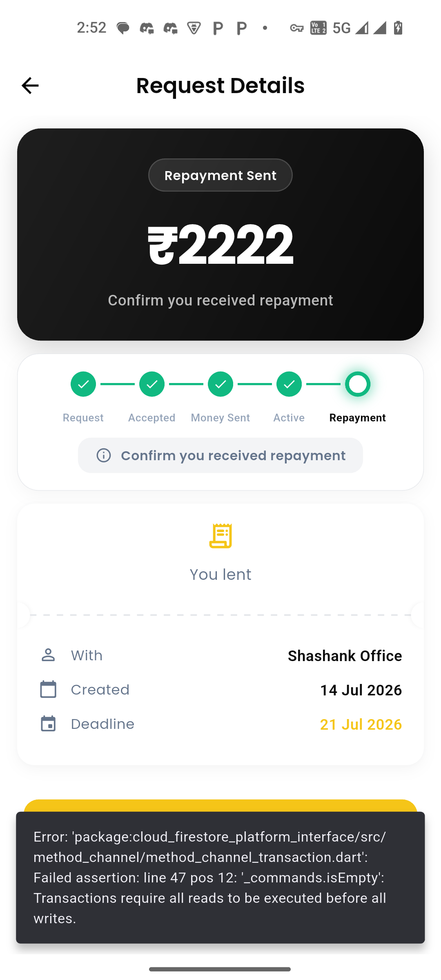Image resolution: width=441 pixels, height=980 pixels.
Task: Tap the Money Sent step checkmark
Action: pos(220,384)
